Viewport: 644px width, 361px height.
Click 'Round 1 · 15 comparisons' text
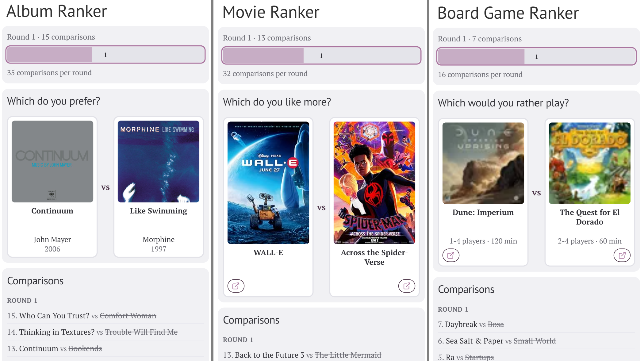[x=51, y=37]
